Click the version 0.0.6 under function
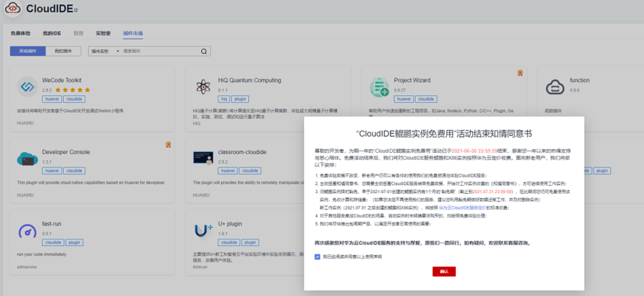 [x=575, y=90]
